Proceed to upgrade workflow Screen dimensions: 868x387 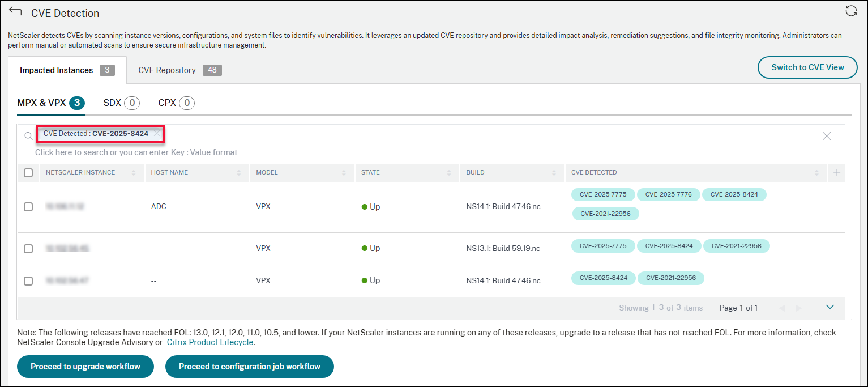pyautogui.click(x=85, y=367)
